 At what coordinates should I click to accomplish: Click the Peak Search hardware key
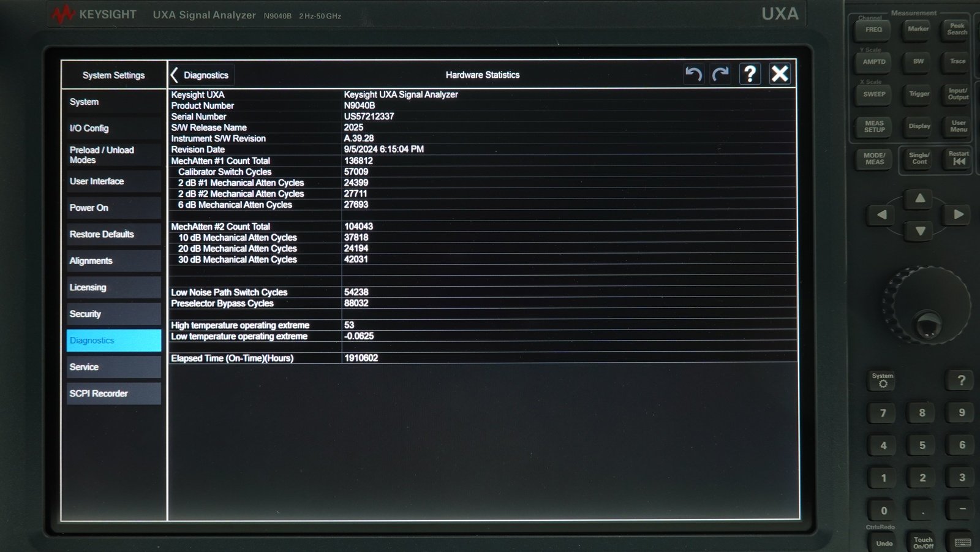coord(957,29)
